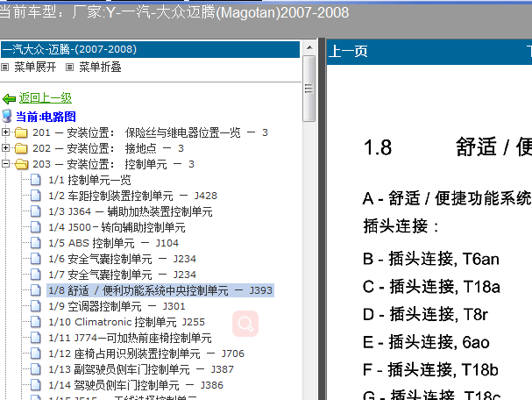Open 1/1 控制单元一览
Viewport: 532px width, 400px height.
89,180
